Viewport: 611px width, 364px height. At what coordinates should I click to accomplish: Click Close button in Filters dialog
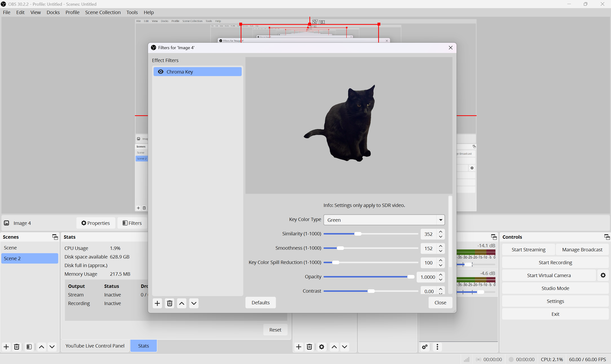(x=440, y=303)
